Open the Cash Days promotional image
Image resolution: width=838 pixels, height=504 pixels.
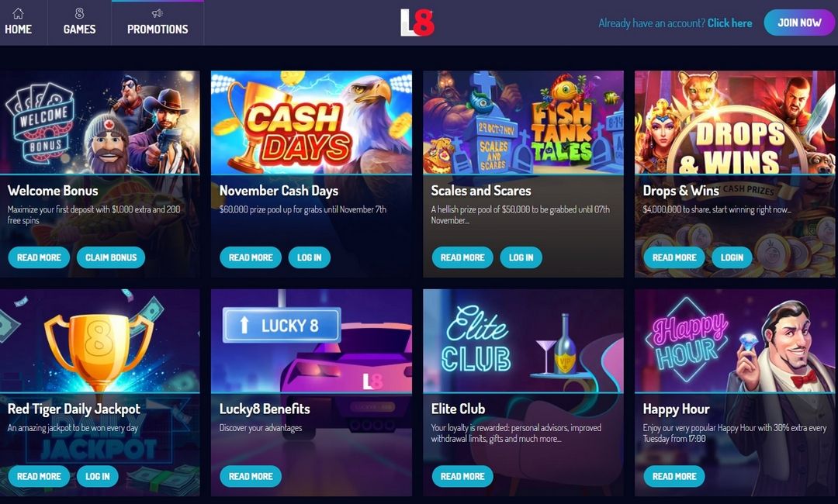[312, 123]
